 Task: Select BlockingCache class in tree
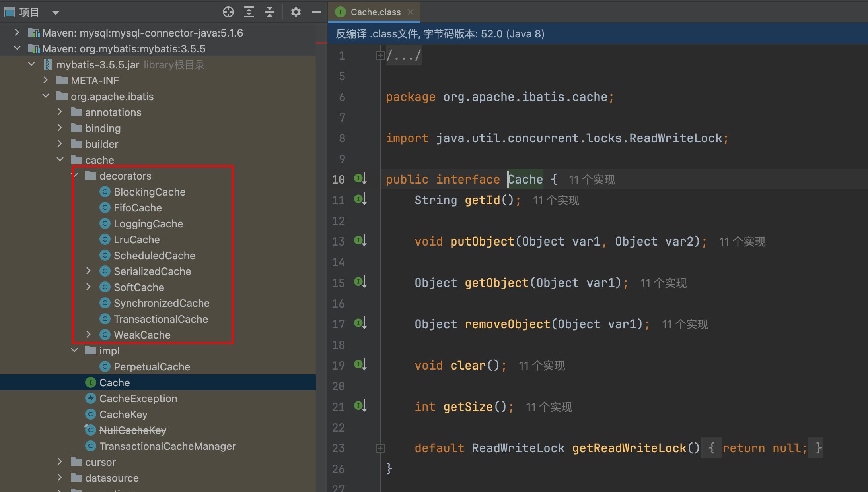pos(150,192)
